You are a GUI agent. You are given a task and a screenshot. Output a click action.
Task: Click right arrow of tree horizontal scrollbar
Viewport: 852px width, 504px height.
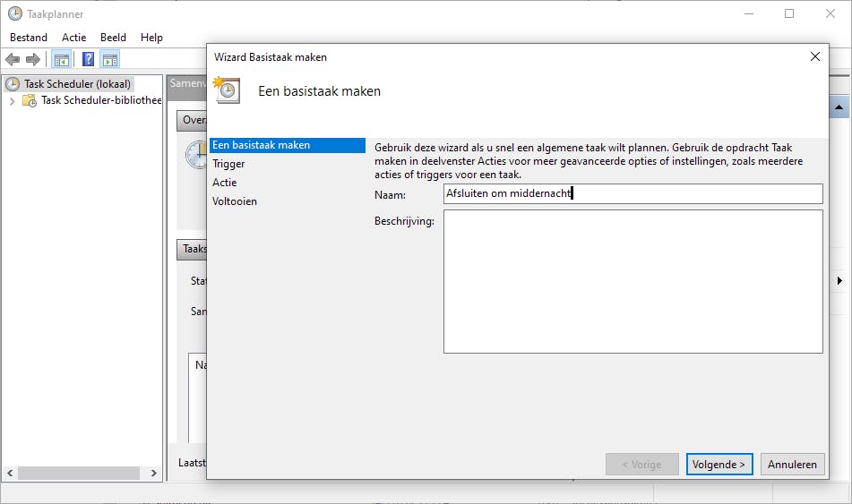(154, 473)
